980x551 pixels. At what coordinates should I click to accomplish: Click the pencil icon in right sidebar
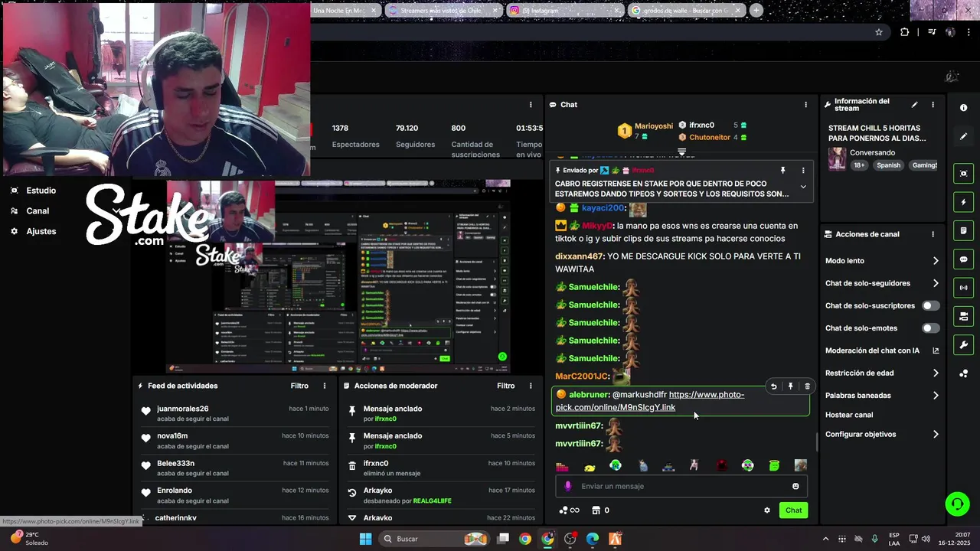click(963, 136)
